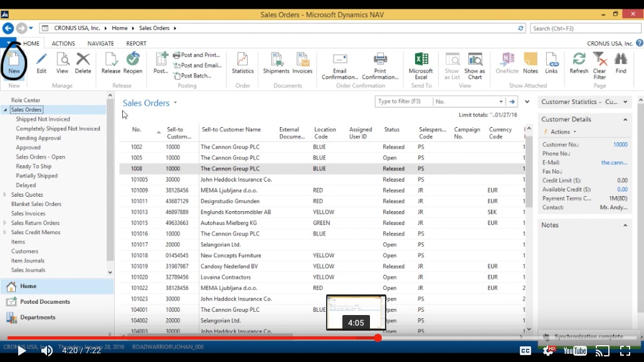Play the YouTube video
Image resolution: width=644 pixels, height=362 pixels.
pyautogui.click(x=21, y=351)
